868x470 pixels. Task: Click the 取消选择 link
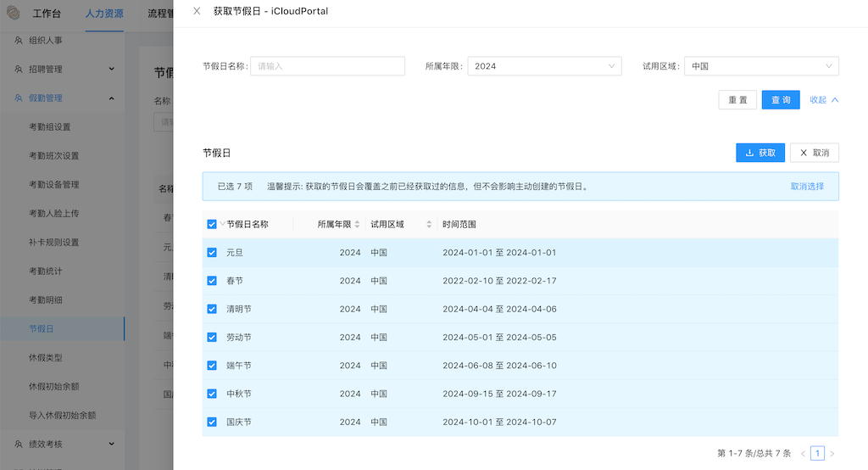(807, 187)
